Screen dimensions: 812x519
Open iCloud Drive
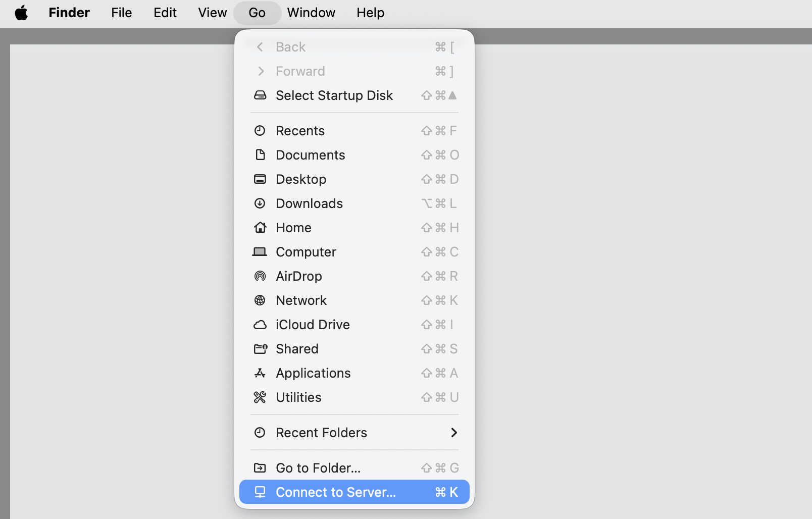[354, 325]
